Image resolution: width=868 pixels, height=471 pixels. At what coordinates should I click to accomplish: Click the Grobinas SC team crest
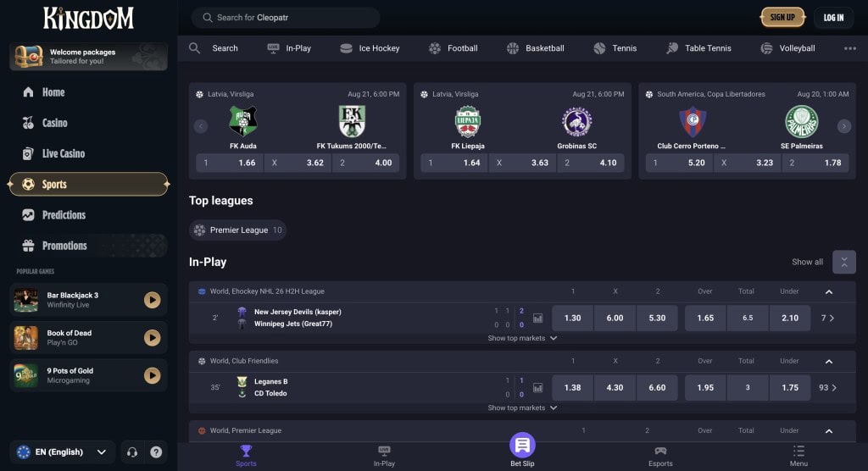(x=576, y=121)
